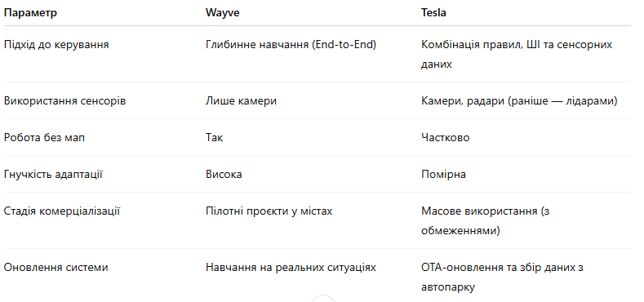The height and width of the screenshot is (302, 644).
Task: Select the Стадія комерціалізації row label
Action: 62,211
